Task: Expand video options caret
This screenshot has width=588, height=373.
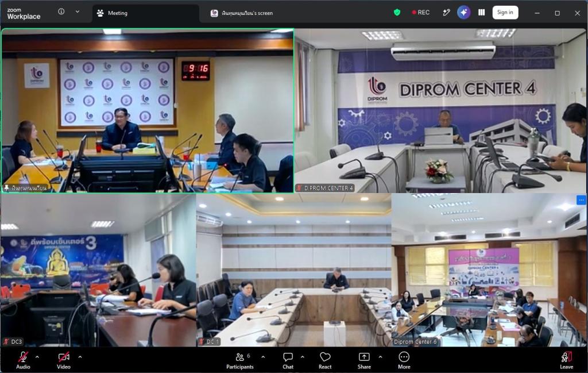Action: pyautogui.click(x=80, y=357)
